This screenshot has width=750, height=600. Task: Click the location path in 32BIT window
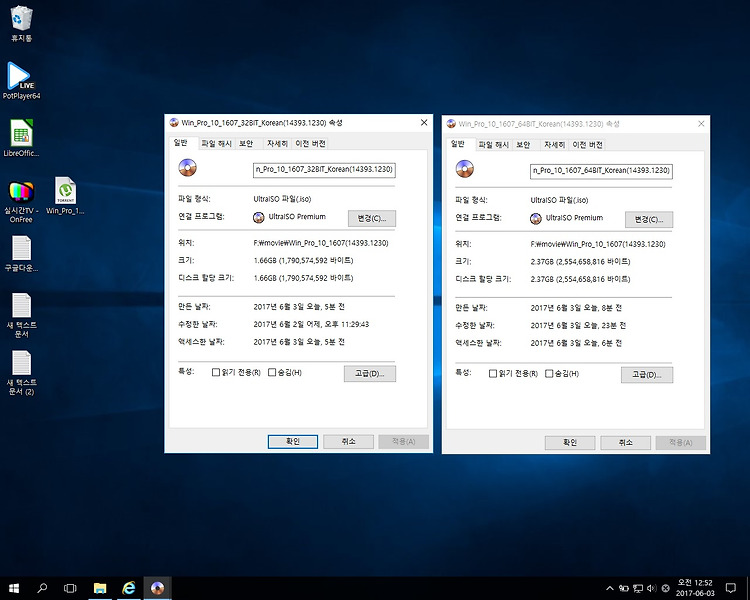[321, 243]
